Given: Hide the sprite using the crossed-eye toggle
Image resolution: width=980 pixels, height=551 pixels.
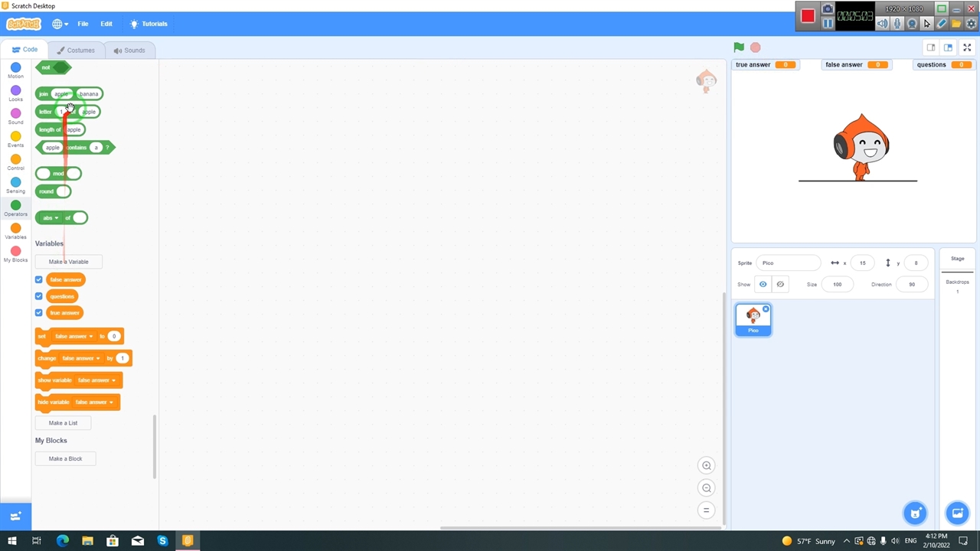Looking at the screenshot, I should tap(780, 284).
